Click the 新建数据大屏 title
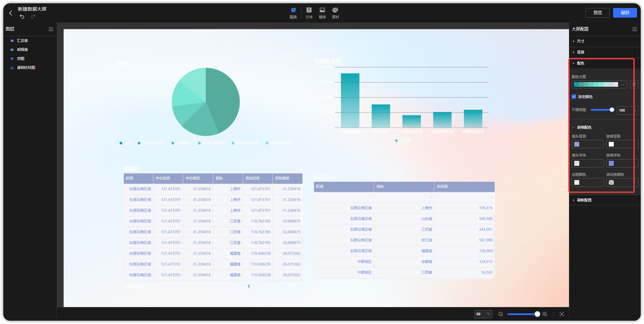Image resolution: width=644 pixels, height=324 pixels. pyautogui.click(x=32, y=9)
